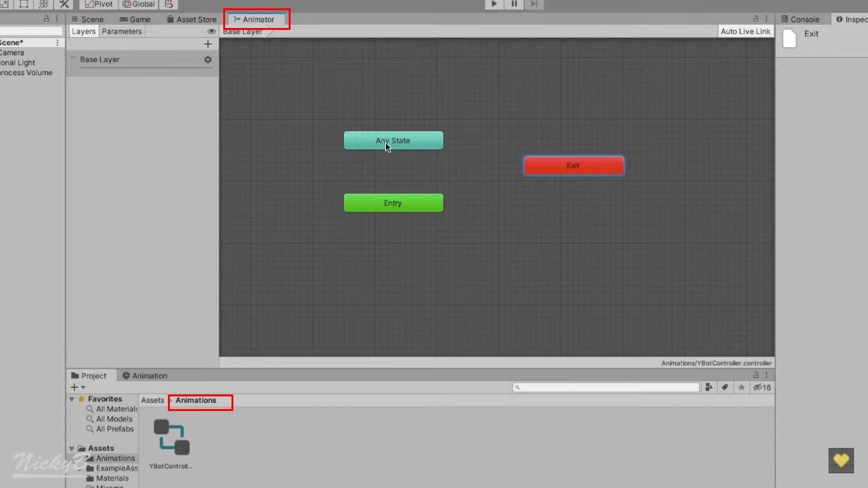
Task: Open the Project create plus dropdown
Action: pyautogui.click(x=78, y=387)
